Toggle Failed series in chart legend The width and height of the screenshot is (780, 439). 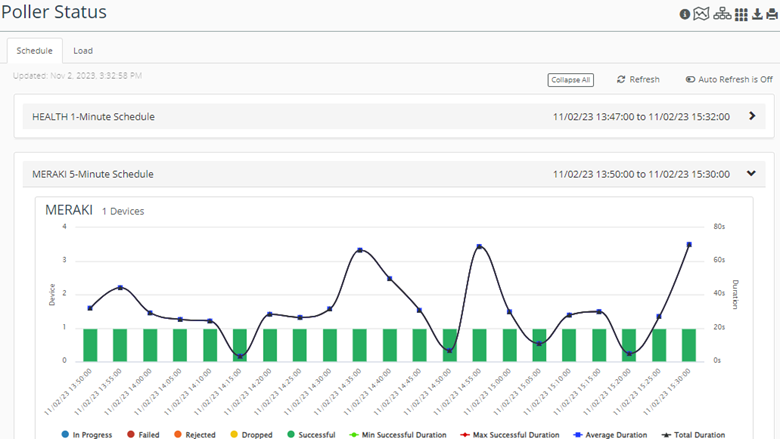click(142, 435)
